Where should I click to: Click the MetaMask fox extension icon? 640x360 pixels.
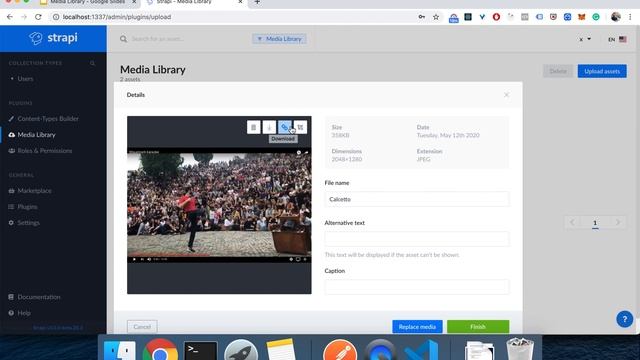(582, 17)
